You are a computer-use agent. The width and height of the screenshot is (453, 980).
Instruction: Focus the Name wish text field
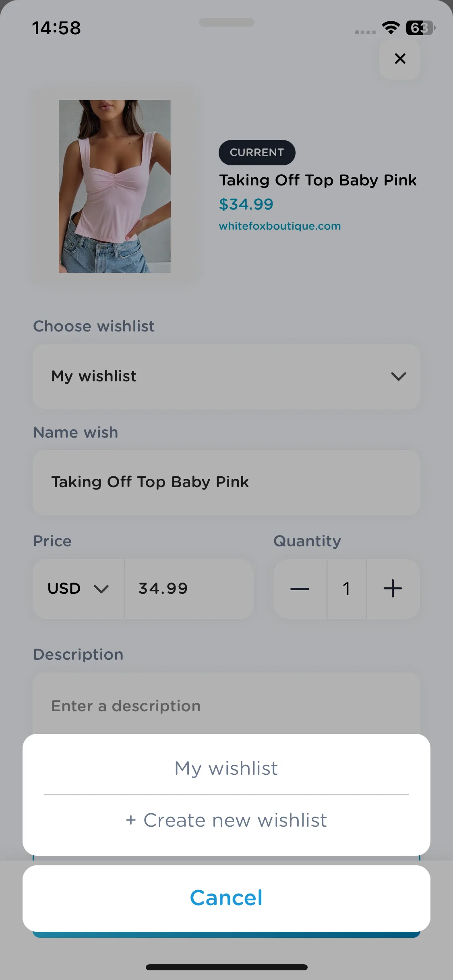(x=226, y=482)
